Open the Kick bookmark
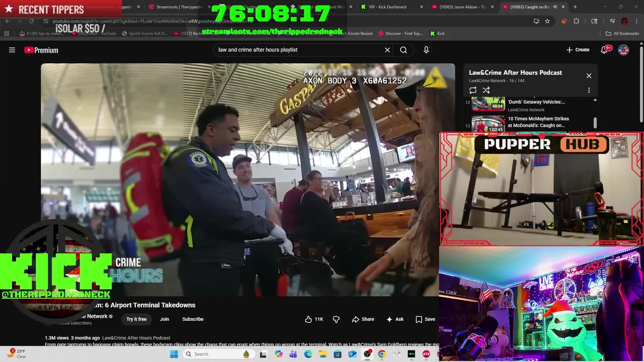 click(x=437, y=34)
